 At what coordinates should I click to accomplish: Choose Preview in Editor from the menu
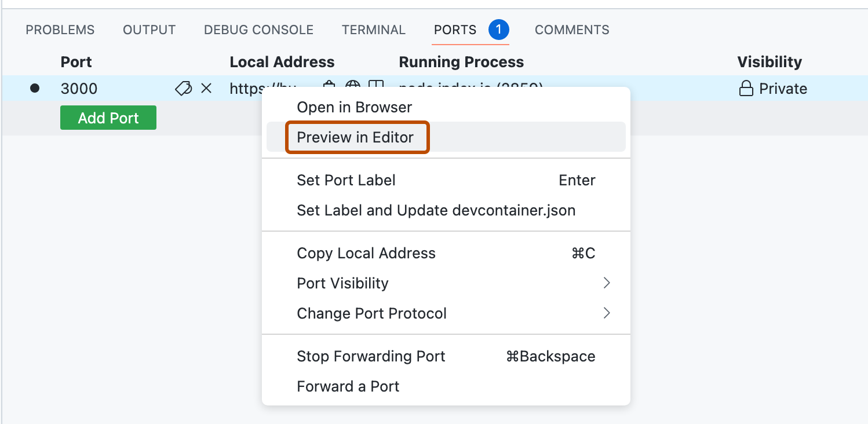pos(355,137)
